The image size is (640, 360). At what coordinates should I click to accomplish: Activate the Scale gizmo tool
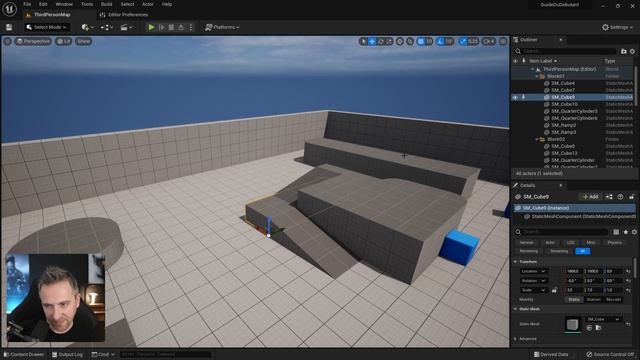click(x=389, y=41)
